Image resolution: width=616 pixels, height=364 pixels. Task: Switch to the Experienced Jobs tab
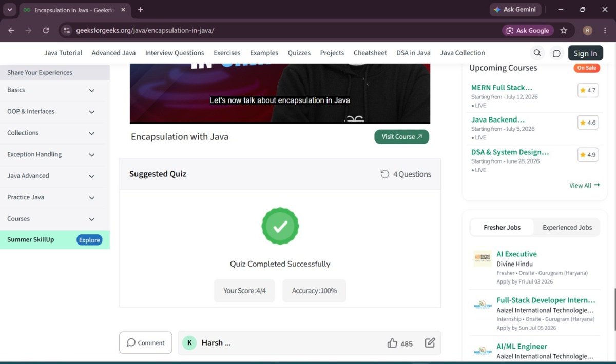(x=567, y=227)
